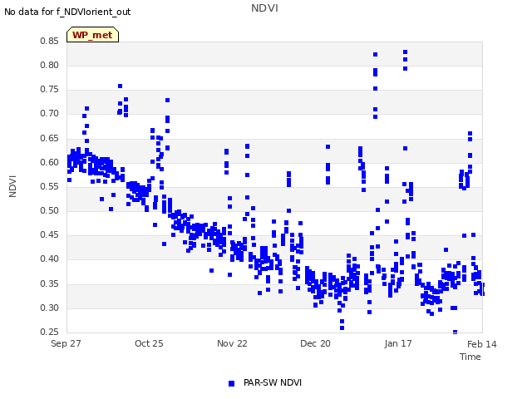This screenshot has height=399, width=532.
Task: Select the PAR-SW NDVI legend text
Action: coord(273,382)
